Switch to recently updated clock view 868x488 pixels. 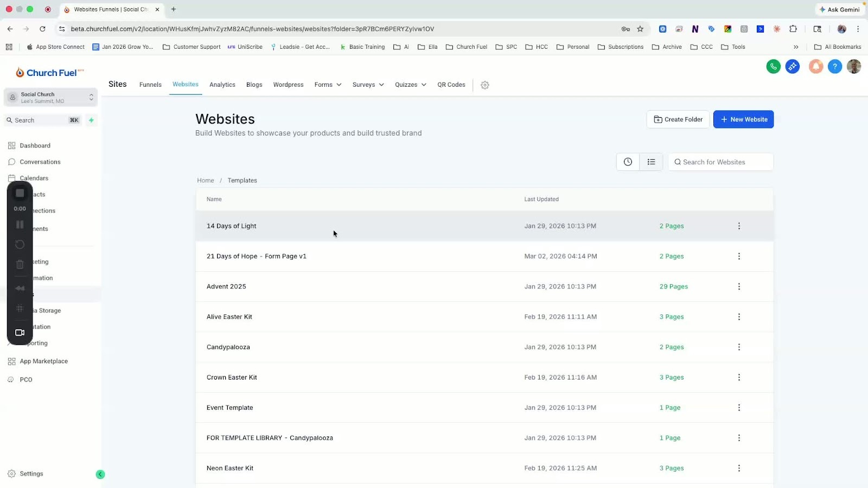pos(628,162)
